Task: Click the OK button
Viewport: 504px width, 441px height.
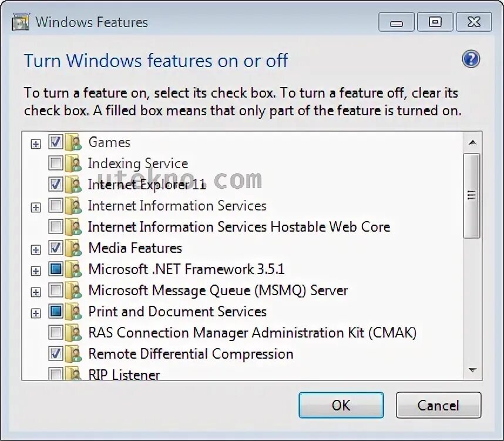Action: [x=341, y=405]
